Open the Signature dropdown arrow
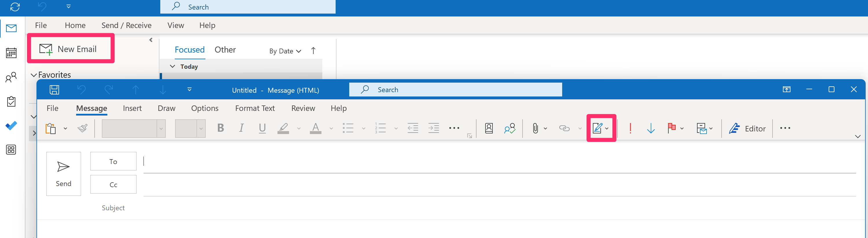Screen dimensions: 868x238 click(x=607, y=129)
